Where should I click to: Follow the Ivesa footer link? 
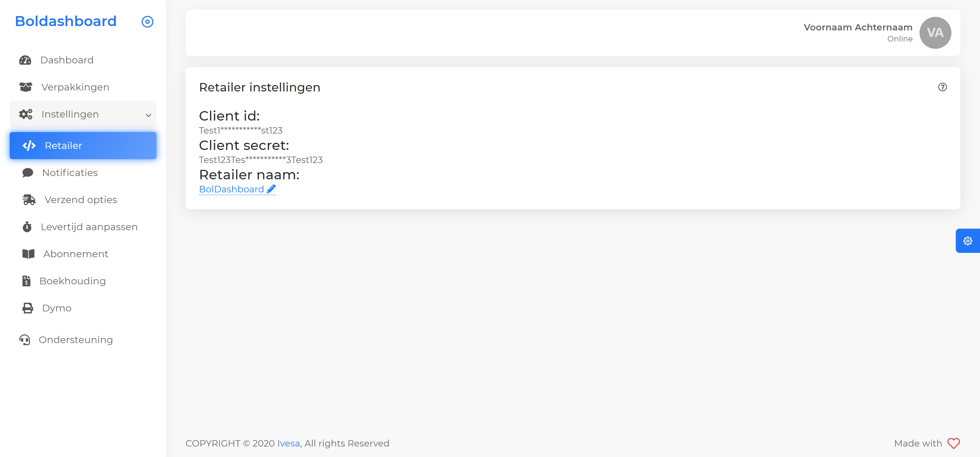pos(288,443)
